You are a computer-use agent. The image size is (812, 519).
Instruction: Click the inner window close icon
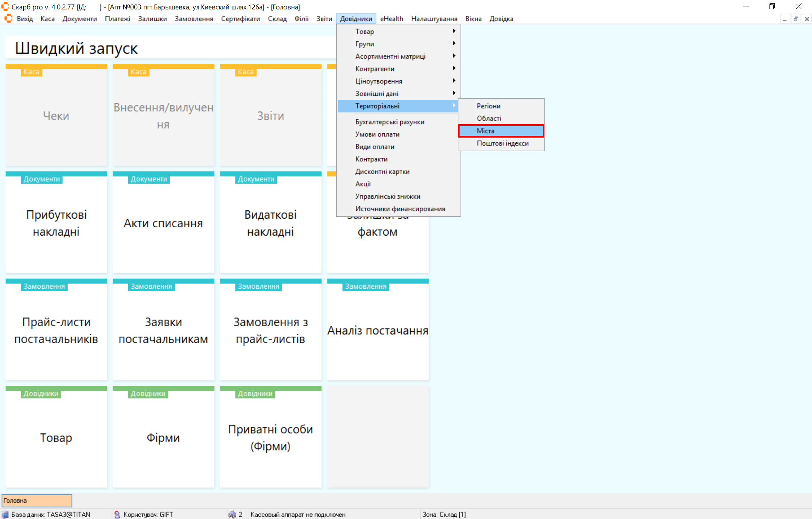point(807,19)
